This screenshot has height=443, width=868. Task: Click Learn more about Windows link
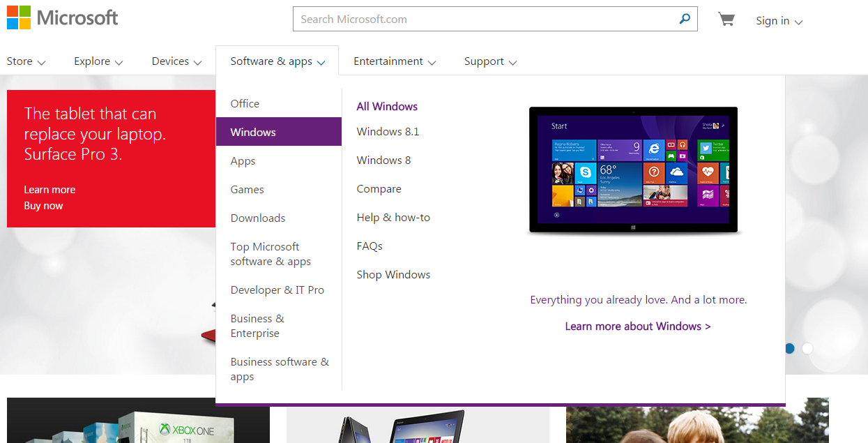pyautogui.click(x=638, y=326)
